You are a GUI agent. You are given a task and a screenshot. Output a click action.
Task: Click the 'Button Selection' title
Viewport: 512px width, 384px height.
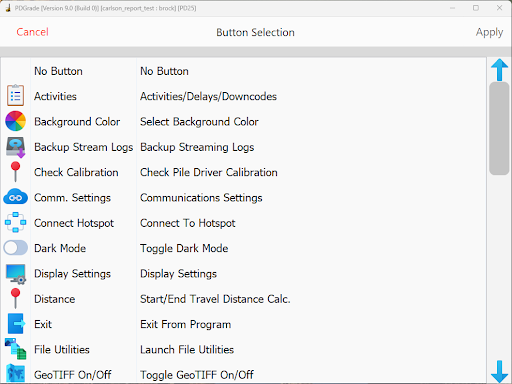click(255, 32)
